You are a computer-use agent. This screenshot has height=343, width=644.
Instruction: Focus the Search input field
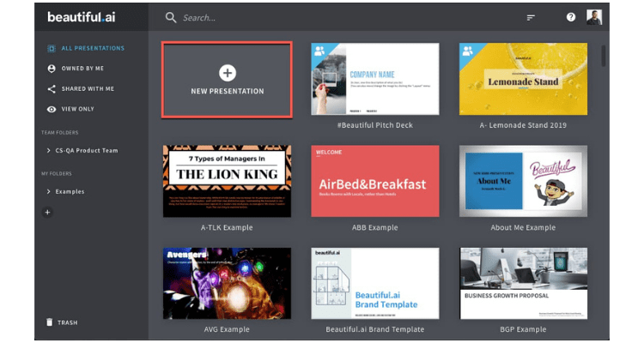199,18
